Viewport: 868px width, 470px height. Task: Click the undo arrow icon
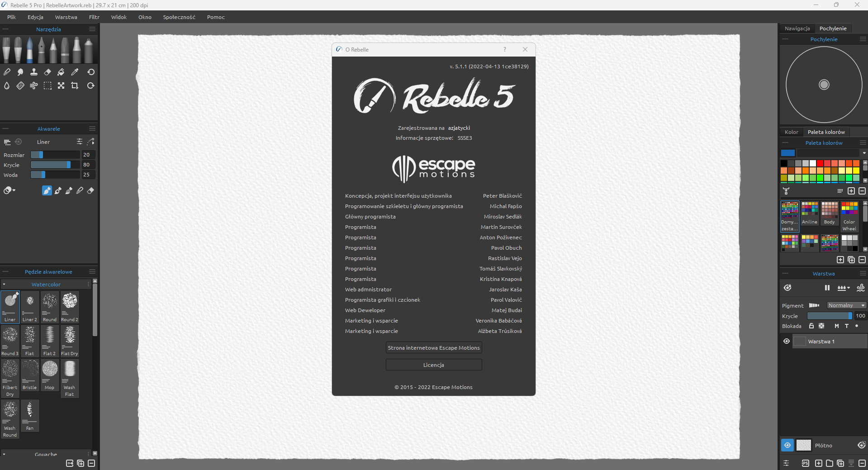(x=91, y=72)
